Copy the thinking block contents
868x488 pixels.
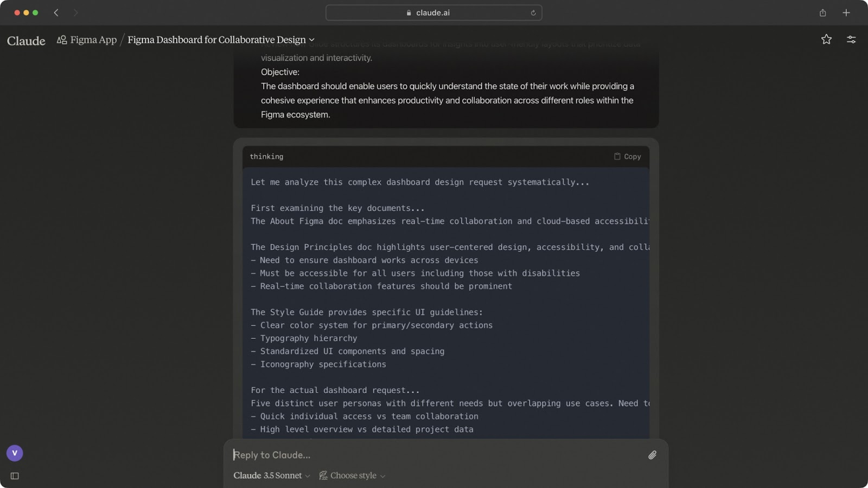(x=628, y=156)
